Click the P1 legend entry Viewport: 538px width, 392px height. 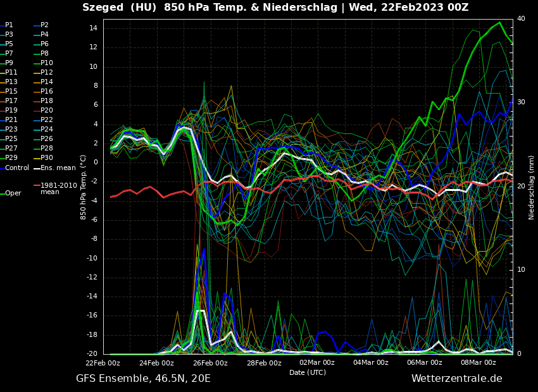pyautogui.click(x=9, y=25)
